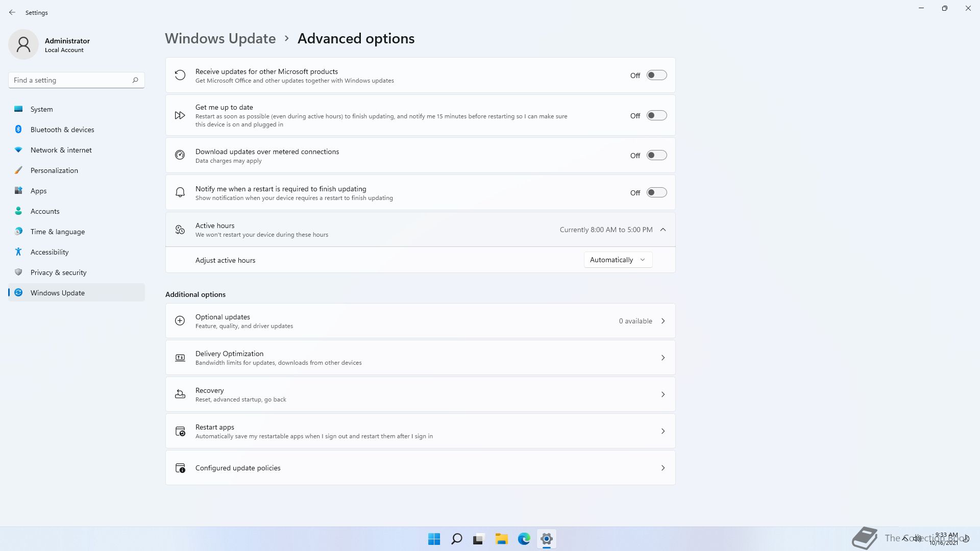Click the System monitor icon in sidebar
Image resolution: width=980 pixels, height=551 pixels.
[x=18, y=109]
